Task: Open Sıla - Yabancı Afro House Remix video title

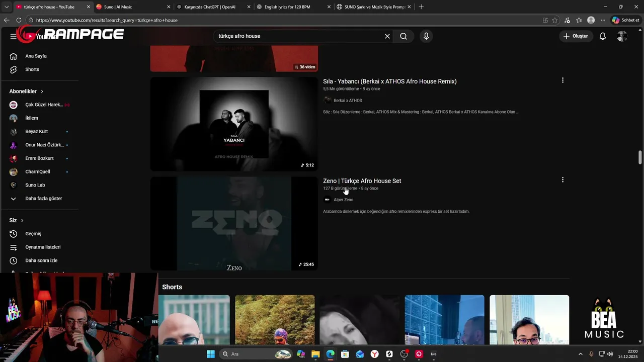Action: point(390,81)
